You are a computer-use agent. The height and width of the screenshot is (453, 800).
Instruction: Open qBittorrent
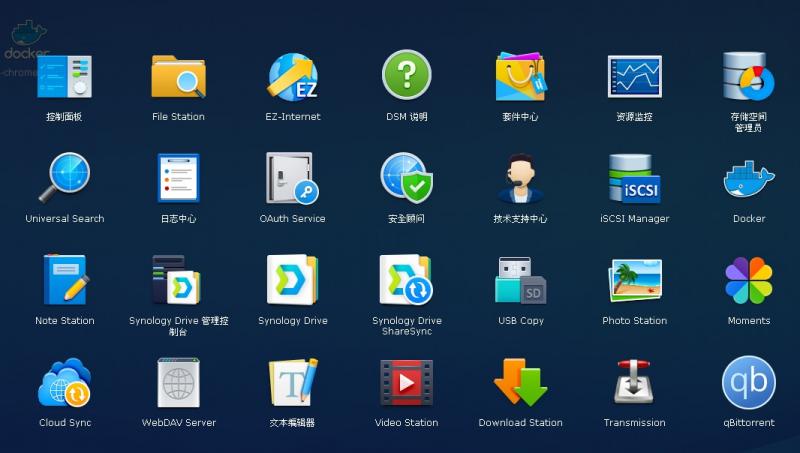coord(748,382)
